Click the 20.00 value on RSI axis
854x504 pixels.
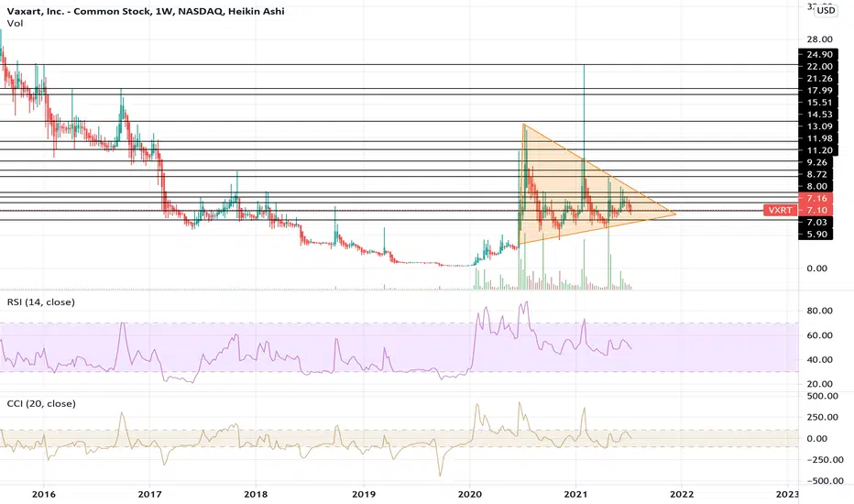pyautogui.click(x=820, y=384)
